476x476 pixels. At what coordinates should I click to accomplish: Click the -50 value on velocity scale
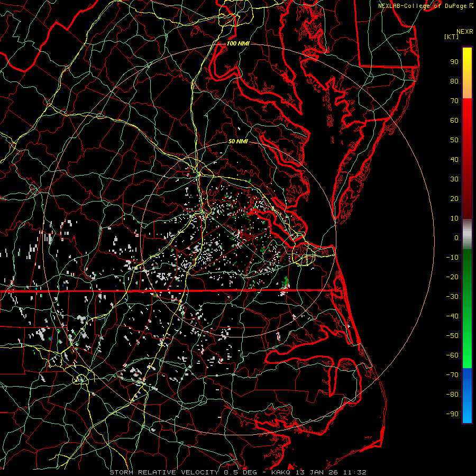pos(452,336)
